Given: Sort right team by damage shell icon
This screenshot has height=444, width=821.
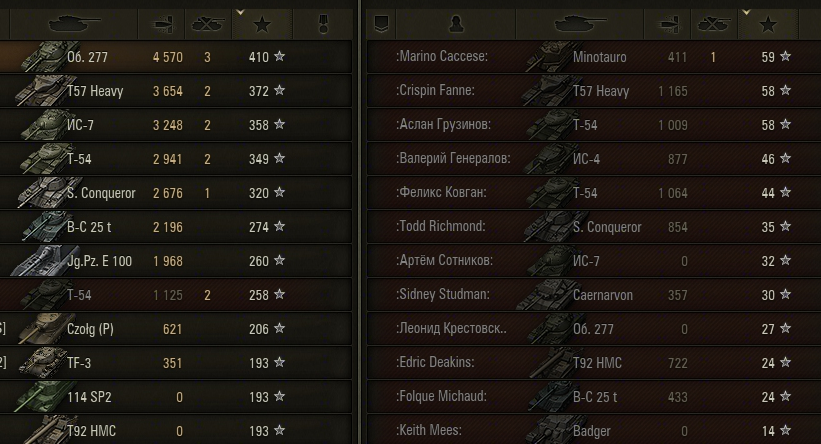Looking at the screenshot, I should pos(668,25).
